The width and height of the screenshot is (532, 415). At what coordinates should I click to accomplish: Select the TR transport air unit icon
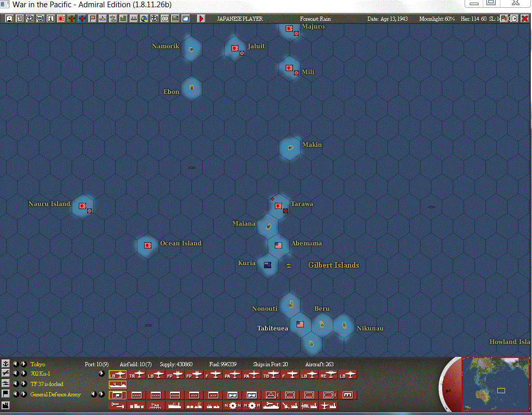coord(137,375)
